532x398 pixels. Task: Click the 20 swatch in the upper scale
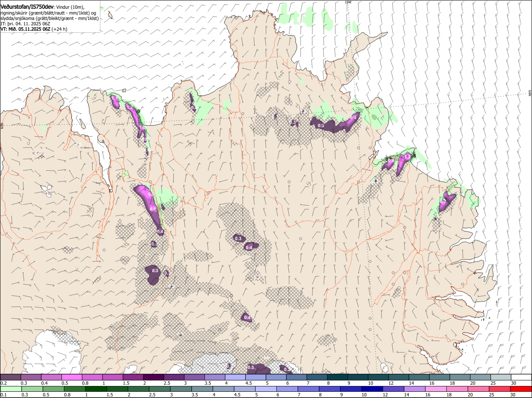click(x=480, y=377)
